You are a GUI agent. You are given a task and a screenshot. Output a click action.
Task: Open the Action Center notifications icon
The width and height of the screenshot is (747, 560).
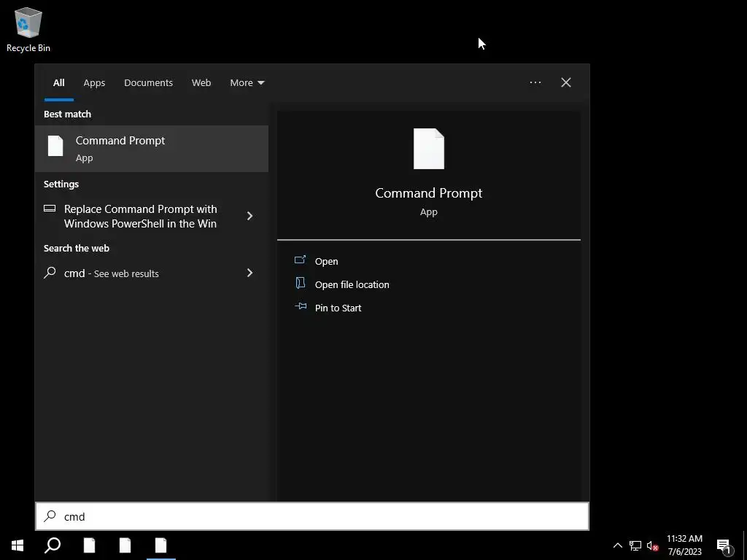pos(725,545)
